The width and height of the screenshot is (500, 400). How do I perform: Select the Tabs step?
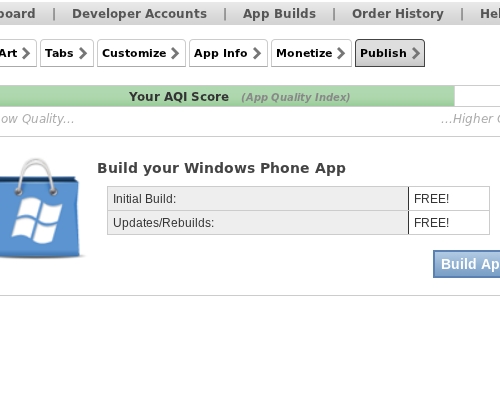point(67,53)
